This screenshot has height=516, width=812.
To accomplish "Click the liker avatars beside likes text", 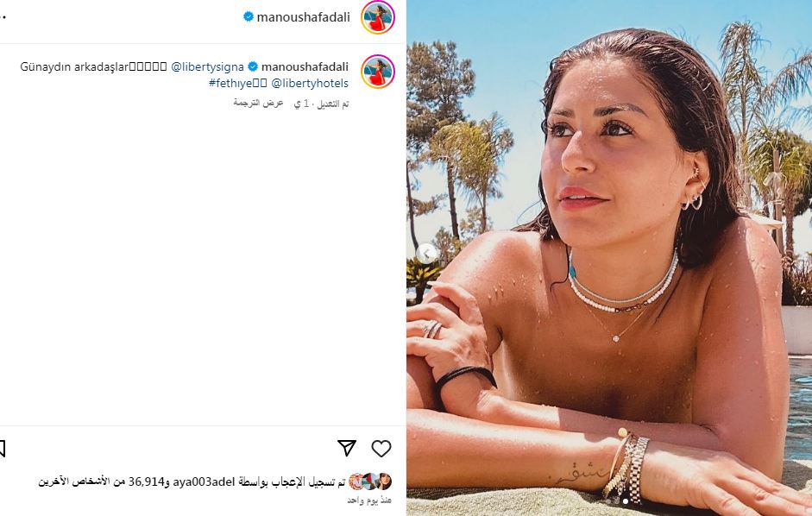I will tap(369, 481).
